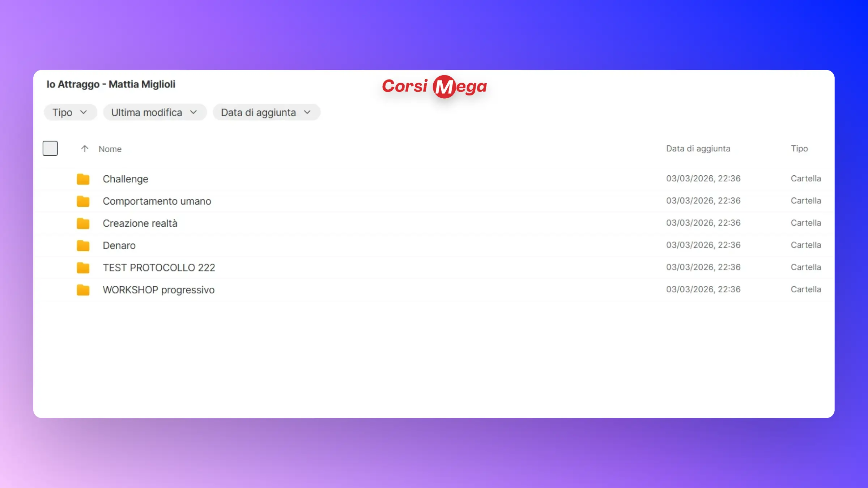This screenshot has height=488, width=868.
Task: Open the Comportamento umano folder
Action: click(157, 201)
